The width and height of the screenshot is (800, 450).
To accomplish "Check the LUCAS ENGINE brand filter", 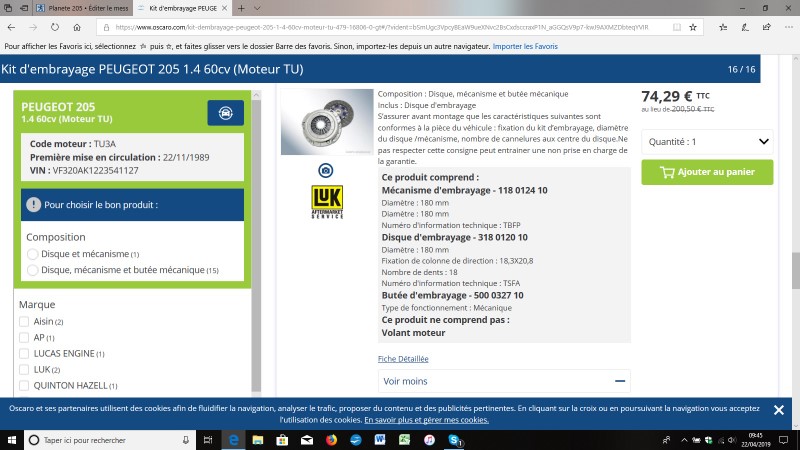I will coord(24,354).
